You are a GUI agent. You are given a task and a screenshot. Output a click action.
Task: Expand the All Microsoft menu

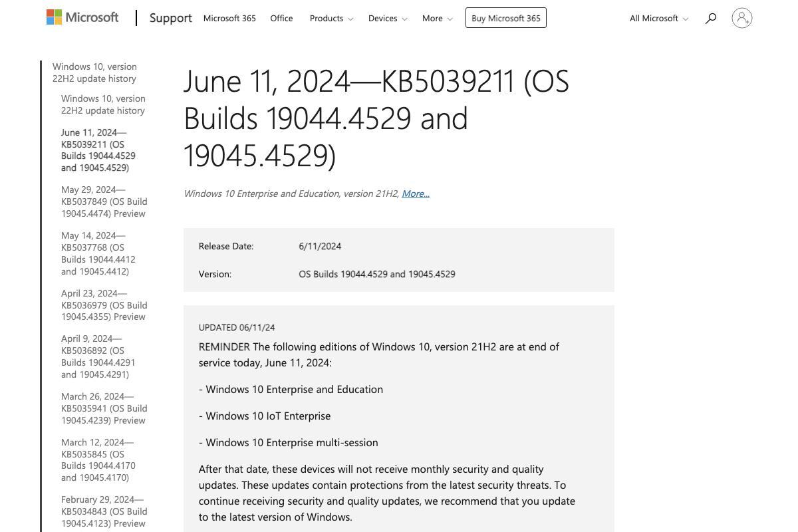pos(659,19)
